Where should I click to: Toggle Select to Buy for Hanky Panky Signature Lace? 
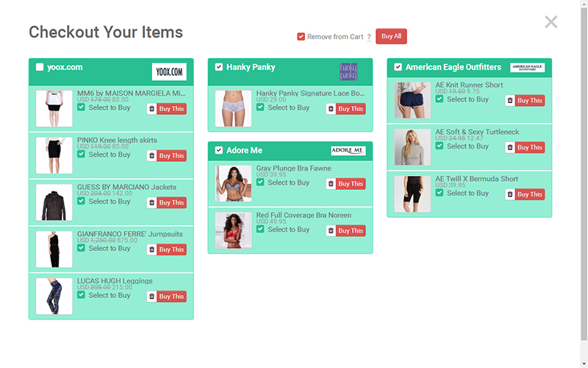260,107
